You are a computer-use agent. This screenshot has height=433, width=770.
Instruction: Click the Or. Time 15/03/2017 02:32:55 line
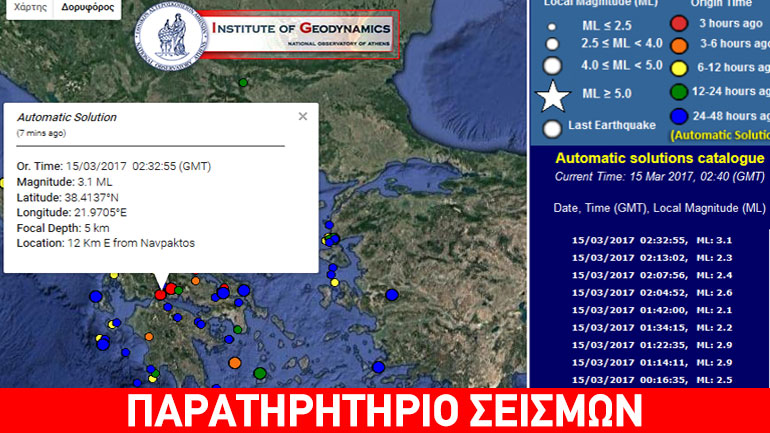[114, 166]
